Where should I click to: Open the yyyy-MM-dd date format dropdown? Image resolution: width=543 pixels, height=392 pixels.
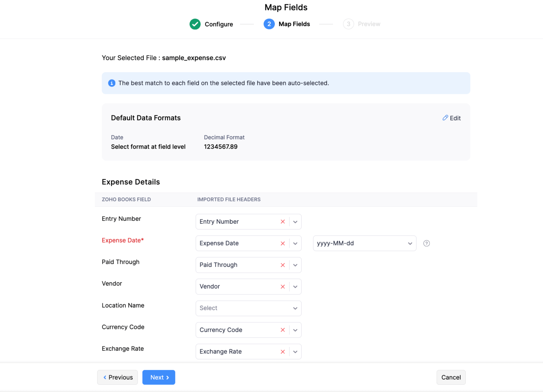point(364,243)
